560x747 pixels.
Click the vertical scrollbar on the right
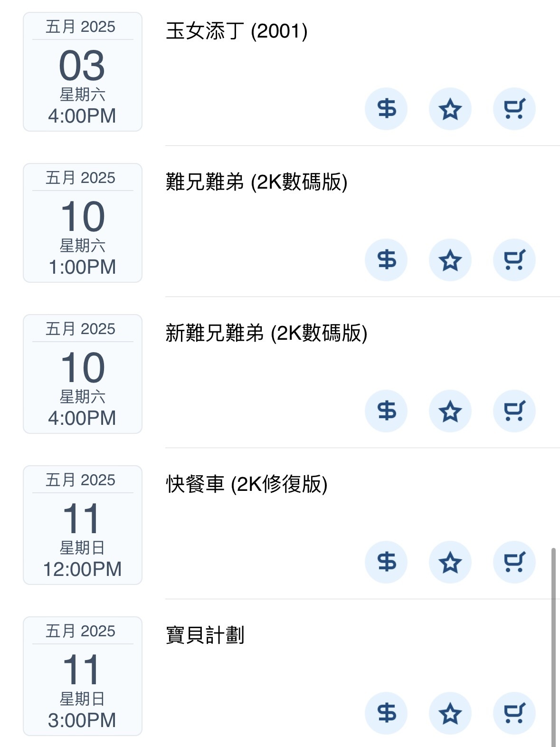tap(553, 646)
